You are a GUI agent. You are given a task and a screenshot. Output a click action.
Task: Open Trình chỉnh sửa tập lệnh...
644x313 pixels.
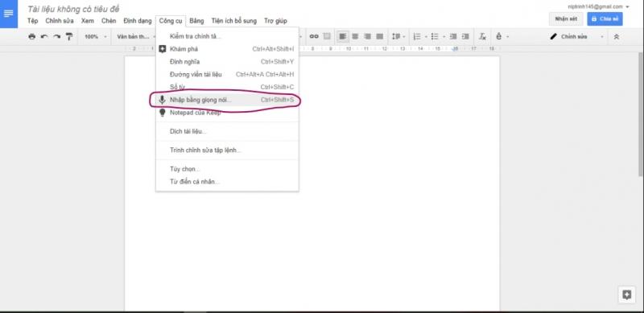click(x=227, y=150)
